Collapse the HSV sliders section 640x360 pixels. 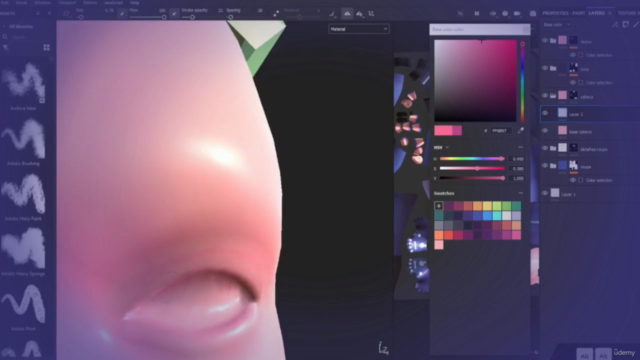pos(520,147)
